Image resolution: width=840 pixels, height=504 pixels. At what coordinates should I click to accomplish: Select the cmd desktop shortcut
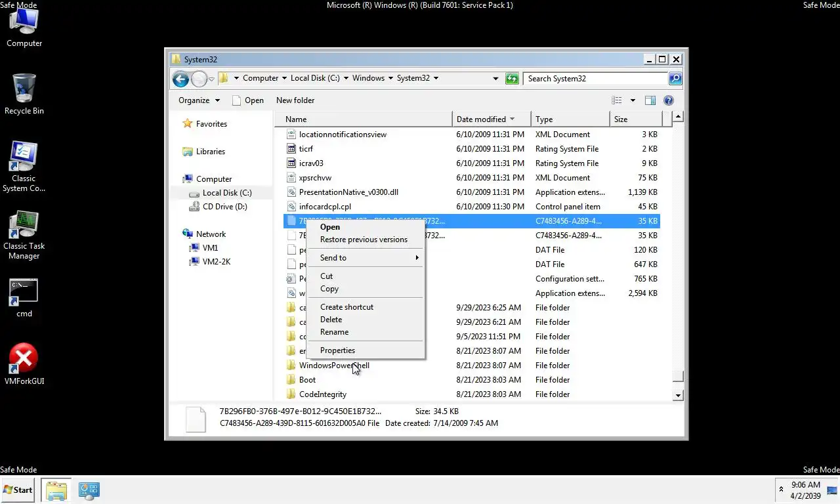point(24,299)
